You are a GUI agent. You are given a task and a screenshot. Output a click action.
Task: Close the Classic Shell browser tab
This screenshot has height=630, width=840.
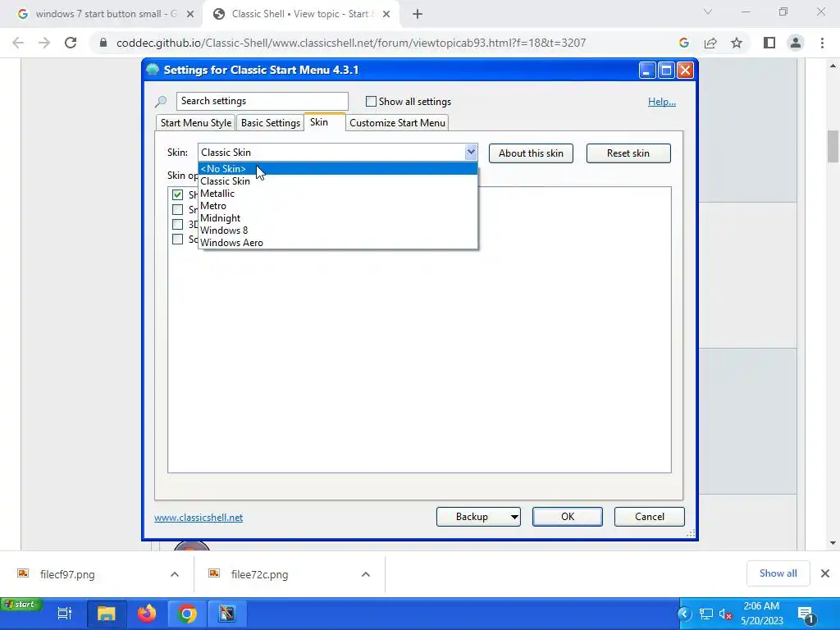[386, 15]
